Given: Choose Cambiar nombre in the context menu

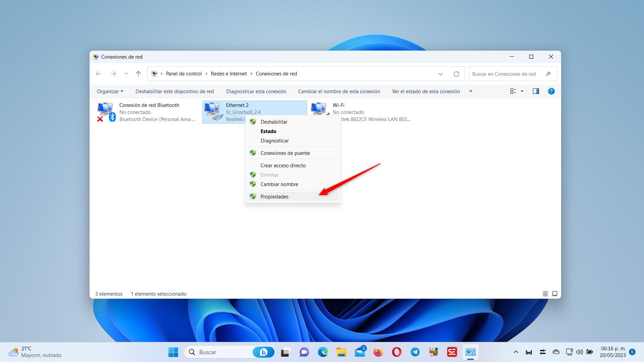Looking at the screenshot, I should tap(279, 184).
